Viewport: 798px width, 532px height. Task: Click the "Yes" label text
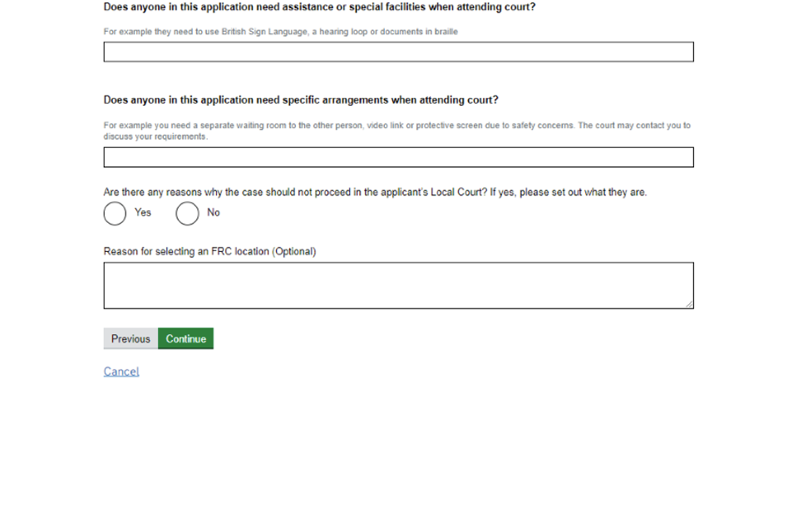click(143, 213)
